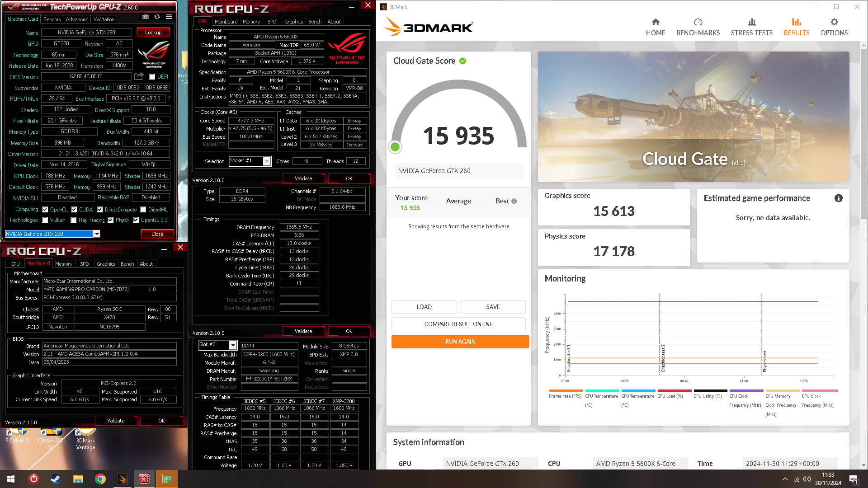Select the Mainboard tab in upper CPU-Z window
Viewport: 868px width, 488px height.
point(226,22)
